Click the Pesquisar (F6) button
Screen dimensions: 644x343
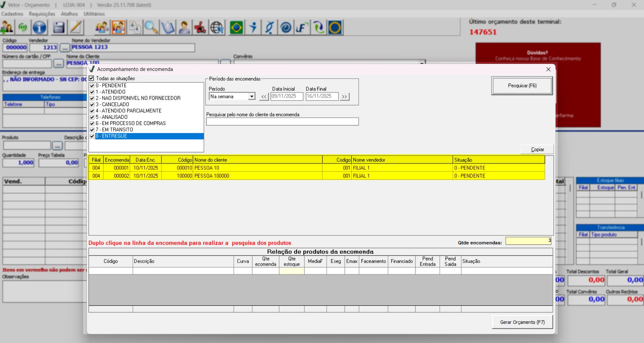tap(522, 86)
